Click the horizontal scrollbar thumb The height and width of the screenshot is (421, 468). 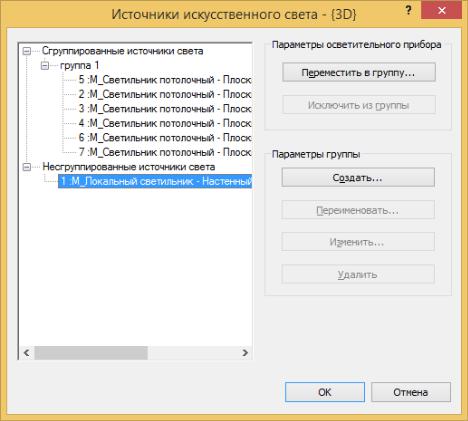pyautogui.click(x=91, y=353)
